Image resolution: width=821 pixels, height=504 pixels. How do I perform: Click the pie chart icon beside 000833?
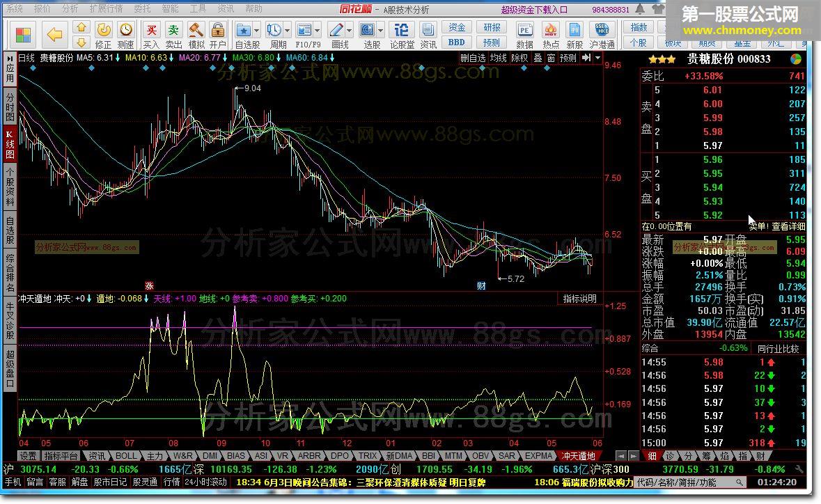[x=795, y=58]
